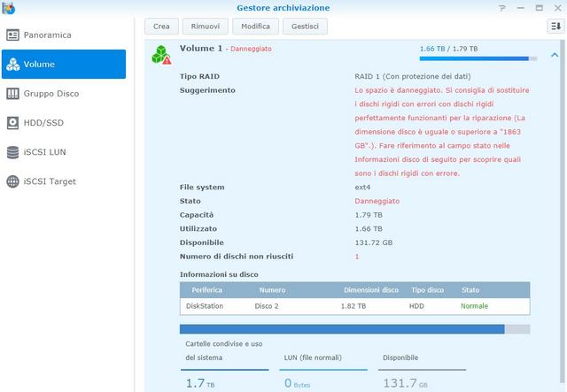Click the Dimensioni disco column header
567x392 pixels.
[371, 290]
